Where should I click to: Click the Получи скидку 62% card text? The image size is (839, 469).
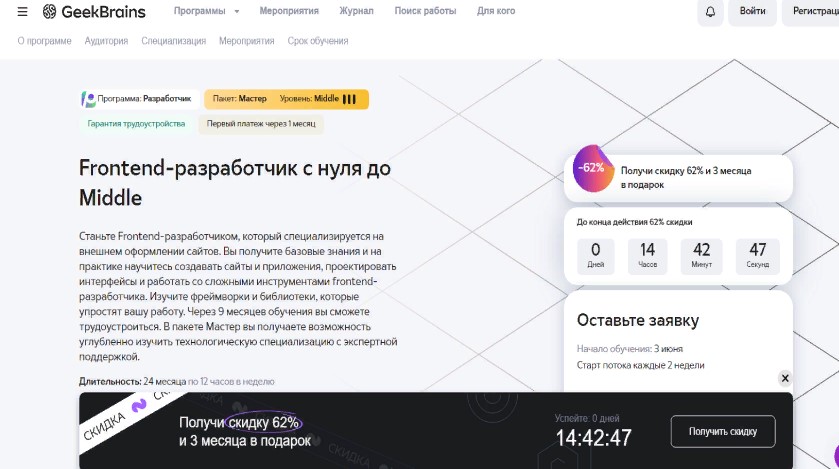click(686, 178)
